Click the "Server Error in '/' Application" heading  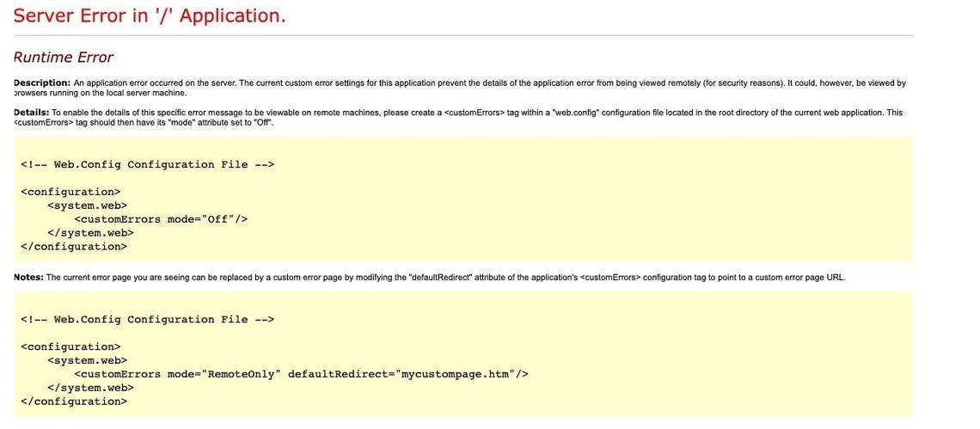150,15
